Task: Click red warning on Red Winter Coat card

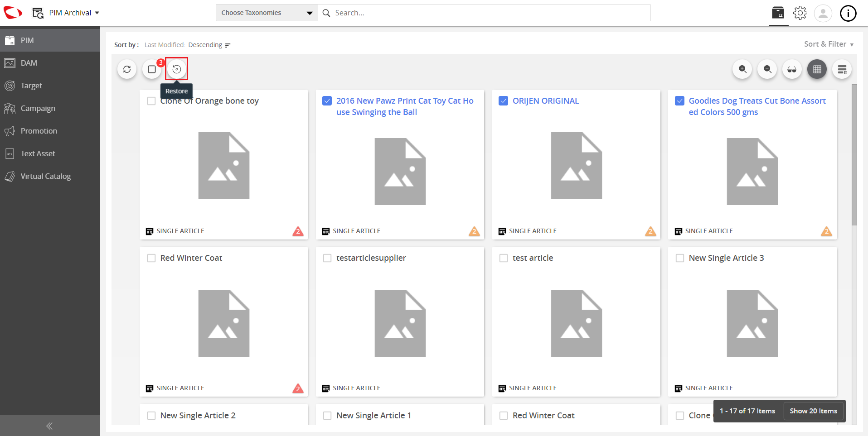Action: [298, 388]
